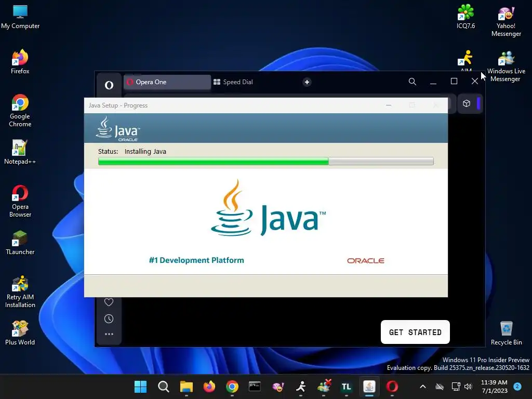Image resolution: width=532 pixels, height=399 pixels.
Task: Open taskbar Search
Action: [163, 387]
